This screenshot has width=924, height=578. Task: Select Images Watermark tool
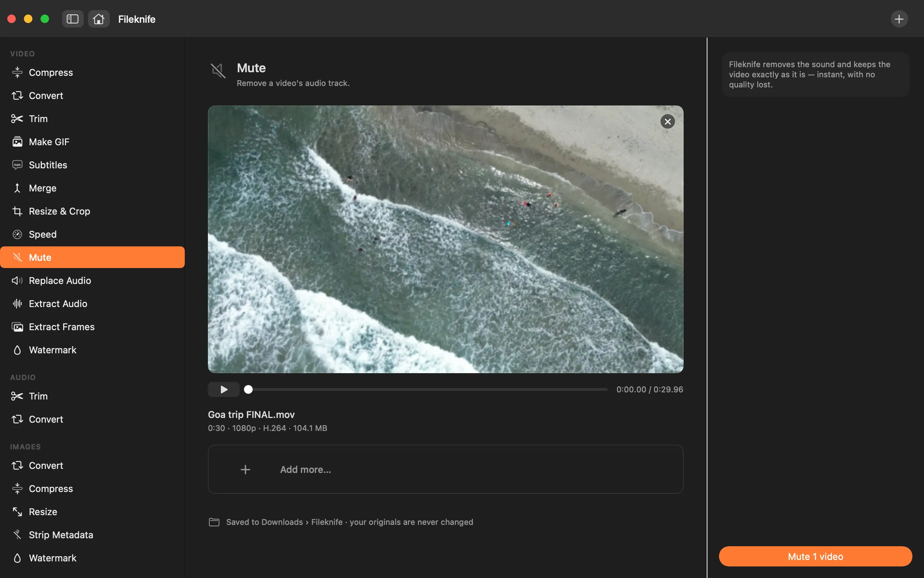point(92,558)
